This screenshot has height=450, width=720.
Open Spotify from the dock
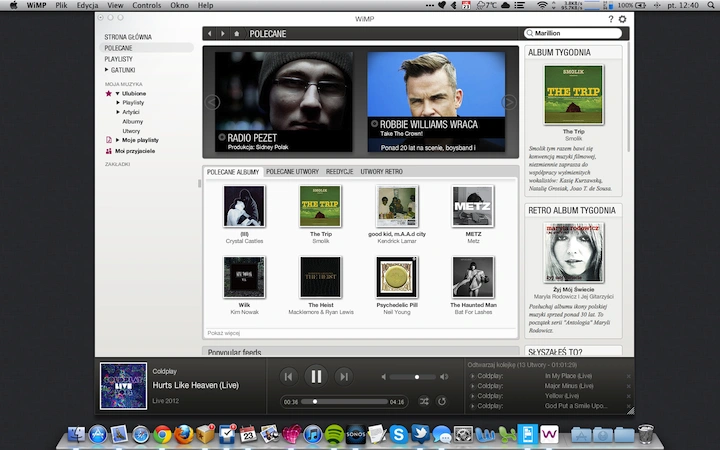pos(334,434)
